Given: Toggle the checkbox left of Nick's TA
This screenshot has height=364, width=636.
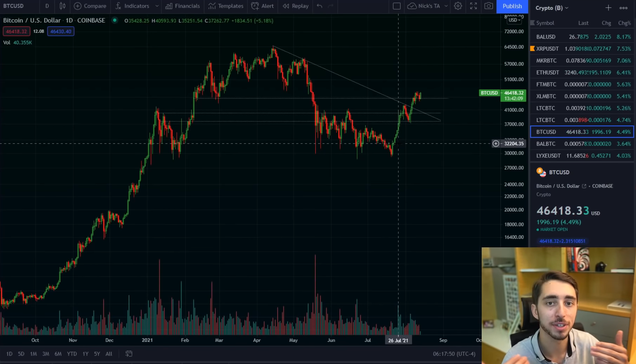Looking at the screenshot, I should coord(397,6).
